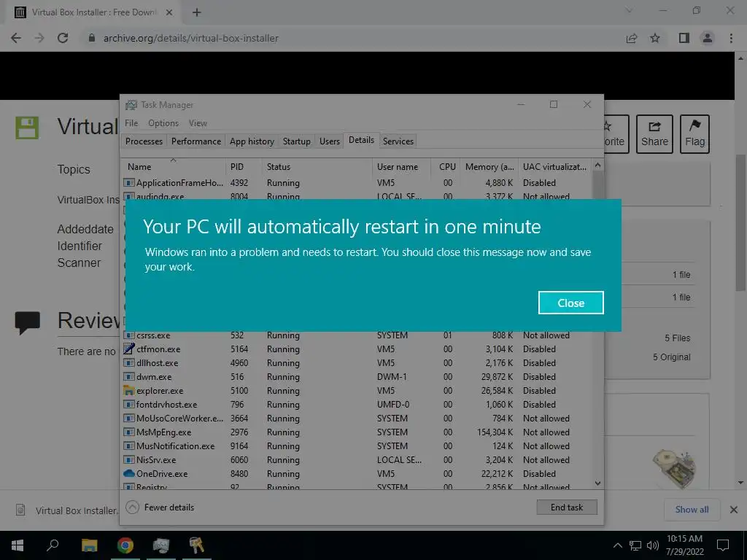The image size is (747, 560).
Task: Open volume control in system tray
Action: point(652,545)
